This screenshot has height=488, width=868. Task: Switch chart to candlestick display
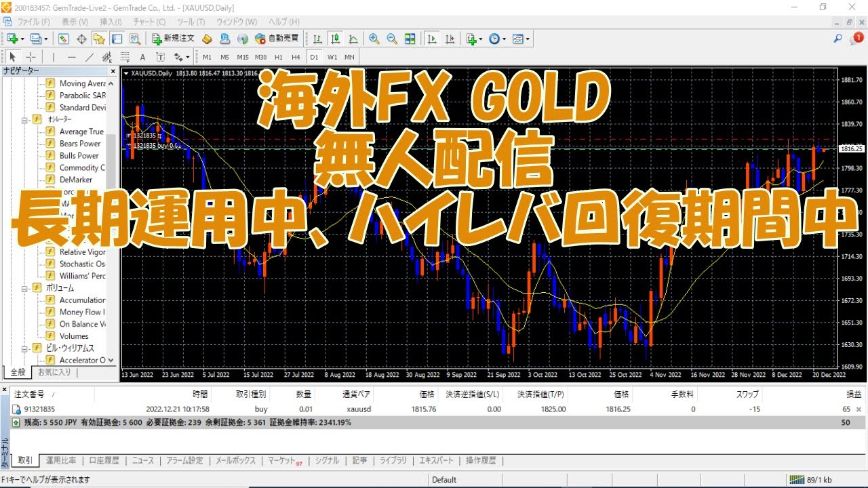click(x=335, y=39)
